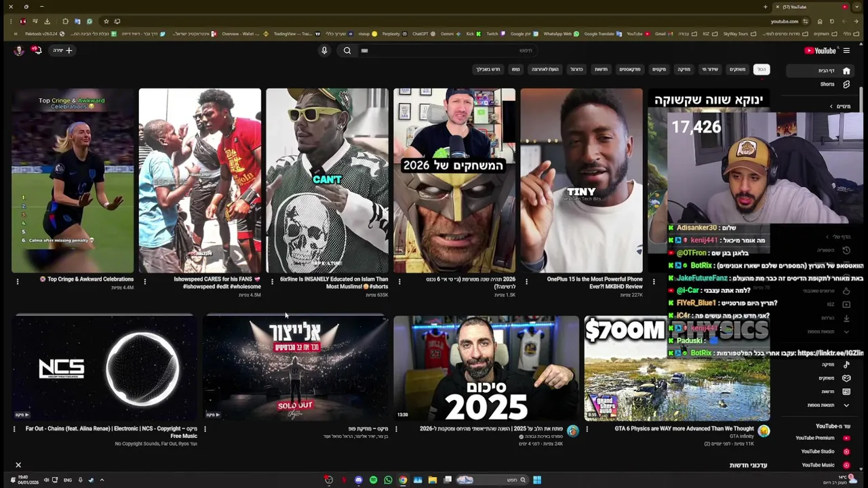Select the 'משחקים' filter chip

click(x=737, y=69)
